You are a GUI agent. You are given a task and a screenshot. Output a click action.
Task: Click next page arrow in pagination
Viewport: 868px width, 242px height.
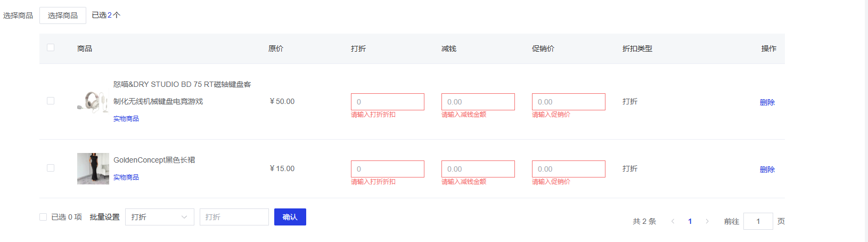707,221
